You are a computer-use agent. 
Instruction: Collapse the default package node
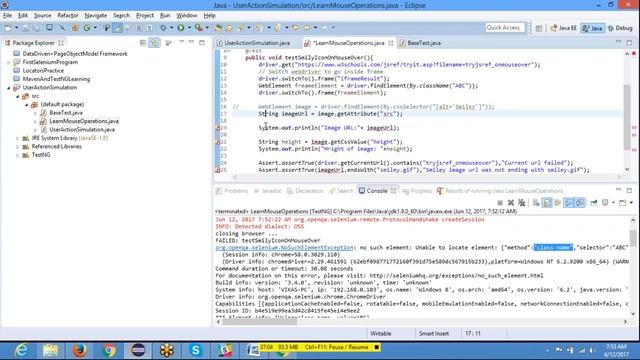[x=27, y=105]
